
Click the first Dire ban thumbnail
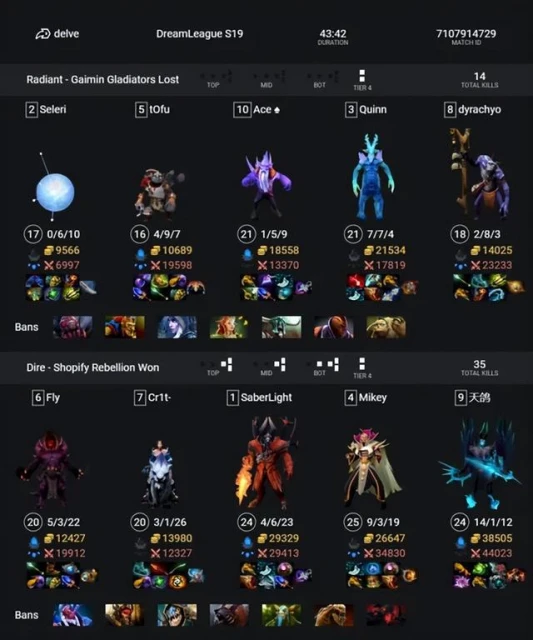[x=73, y=615]
